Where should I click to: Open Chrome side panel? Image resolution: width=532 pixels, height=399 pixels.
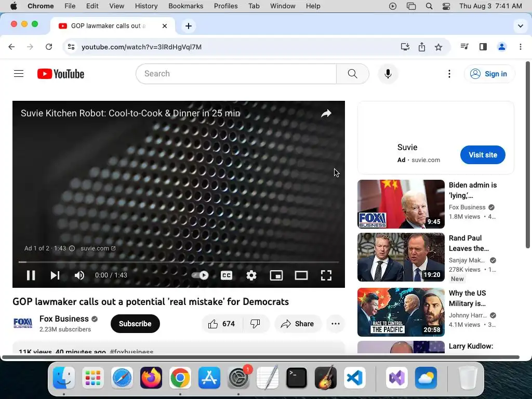click(x=483, y=47)
